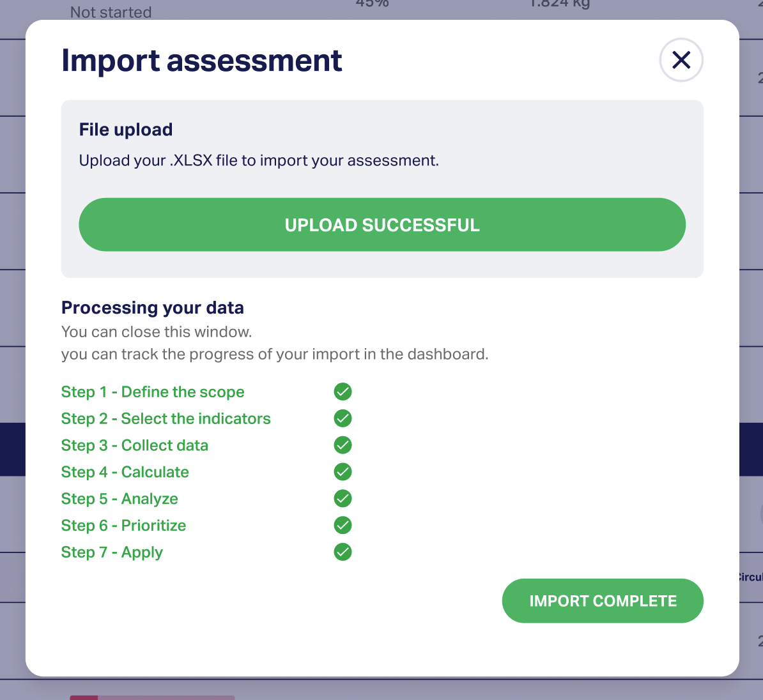Select Step 5 - Analyze

tap(119, 499)
